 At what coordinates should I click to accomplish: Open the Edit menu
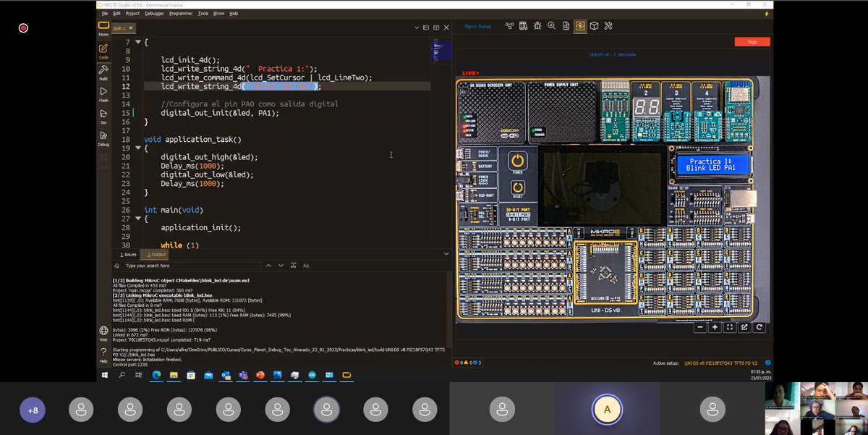[x=116, y=13]
